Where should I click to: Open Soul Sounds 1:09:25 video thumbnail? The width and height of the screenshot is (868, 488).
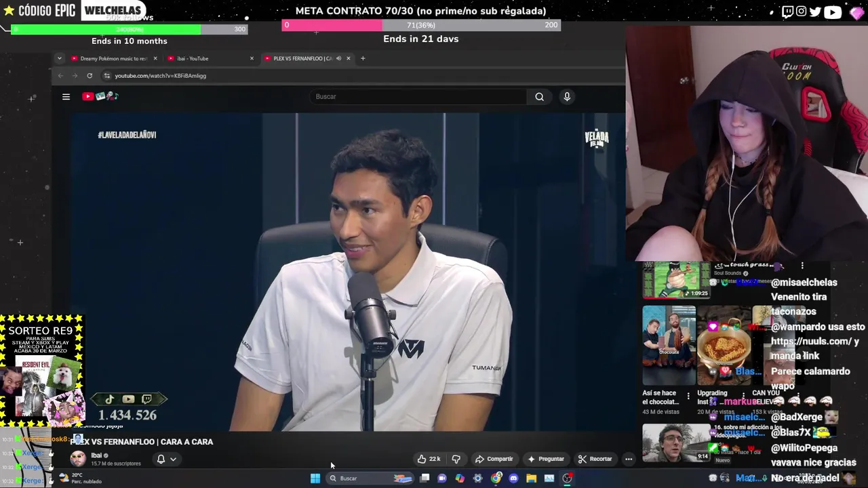676,281
